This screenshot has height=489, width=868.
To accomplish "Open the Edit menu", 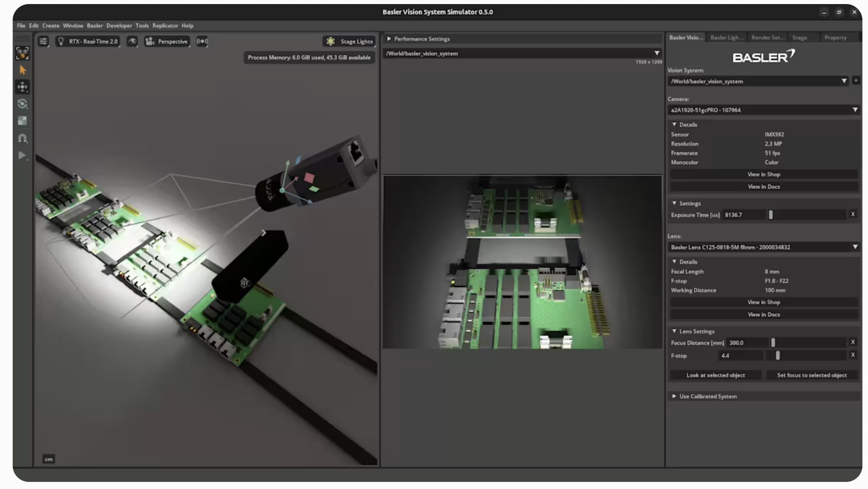I will [34, 25].
